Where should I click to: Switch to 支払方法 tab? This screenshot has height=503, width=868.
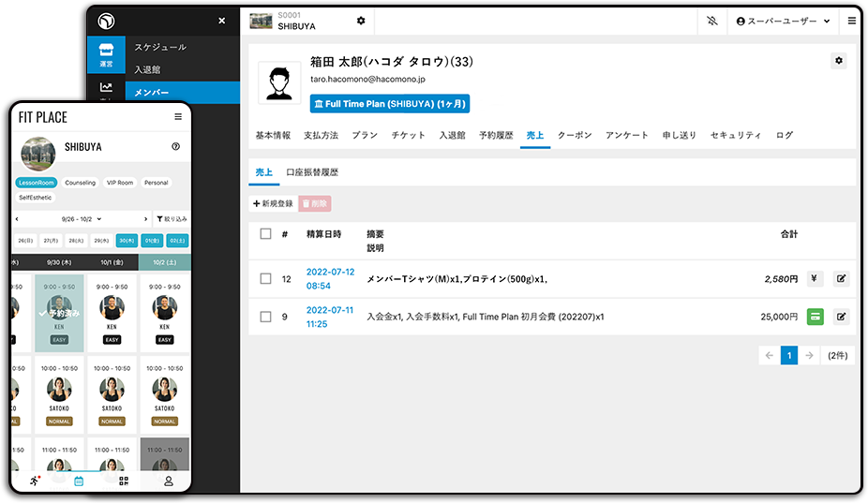coord(321,135)
